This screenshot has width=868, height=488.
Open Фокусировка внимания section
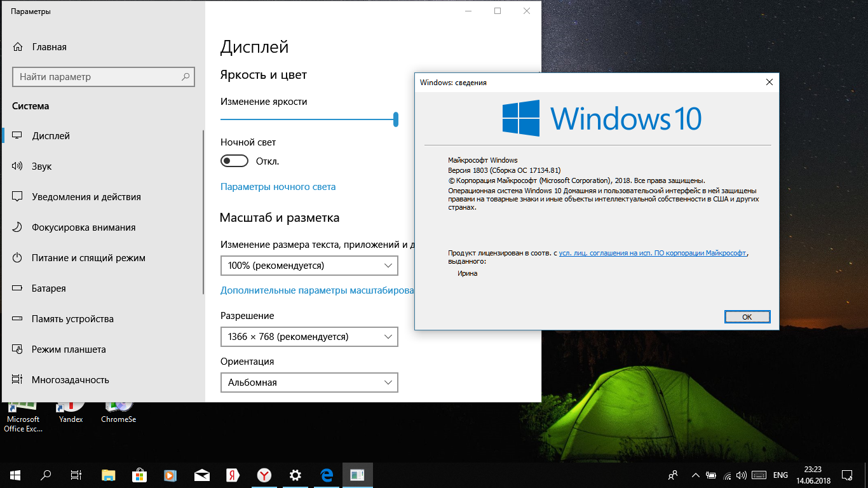click(102, 227)
